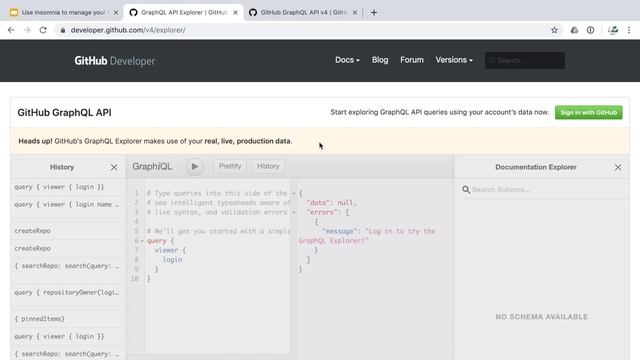Switch to the Use Insomnia tab

pos(63,13)
